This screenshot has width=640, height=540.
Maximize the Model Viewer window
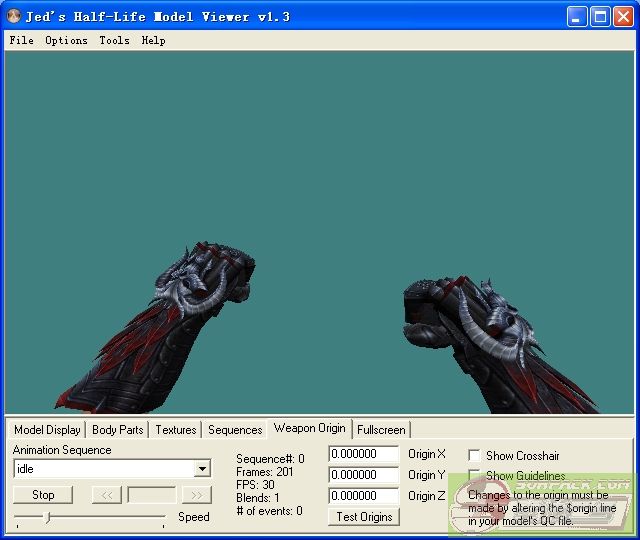(600, 16)
